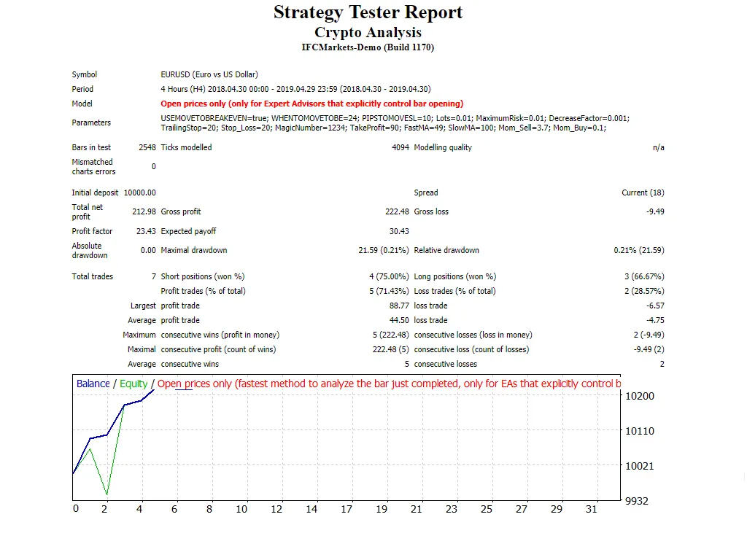Click the Strategy Tester Report title
The height and width of the screenshot is (560, 747).
click(x=368, y=12)
